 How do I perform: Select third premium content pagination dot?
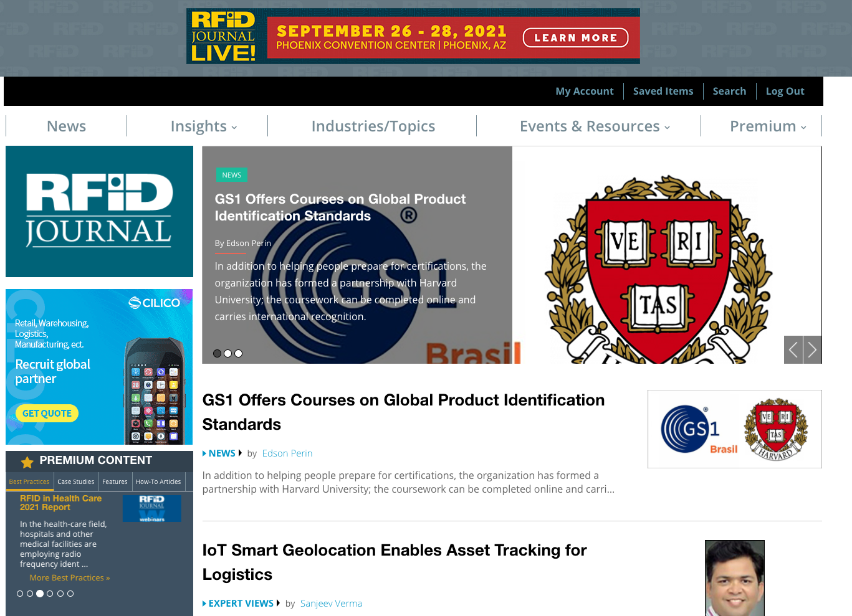40,594
